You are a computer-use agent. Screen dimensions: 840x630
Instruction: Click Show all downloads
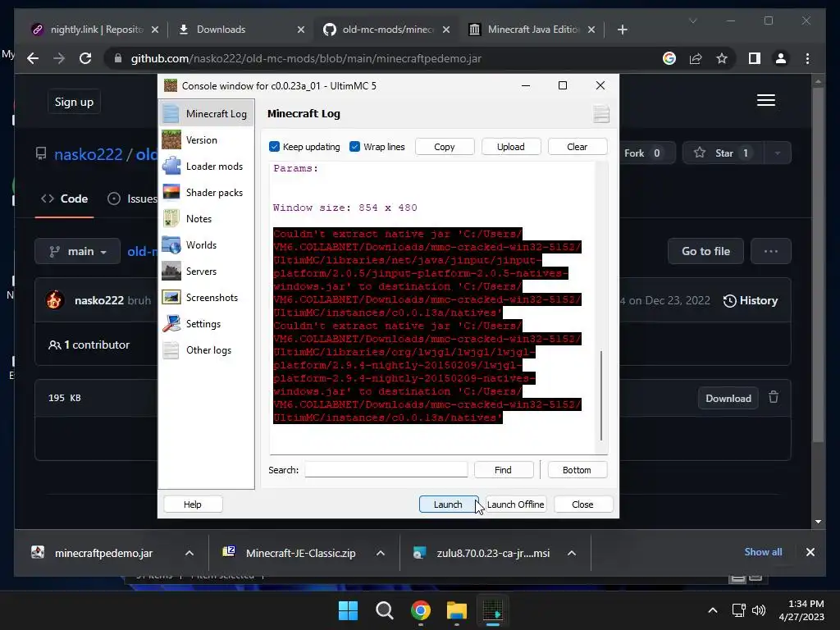763,552
